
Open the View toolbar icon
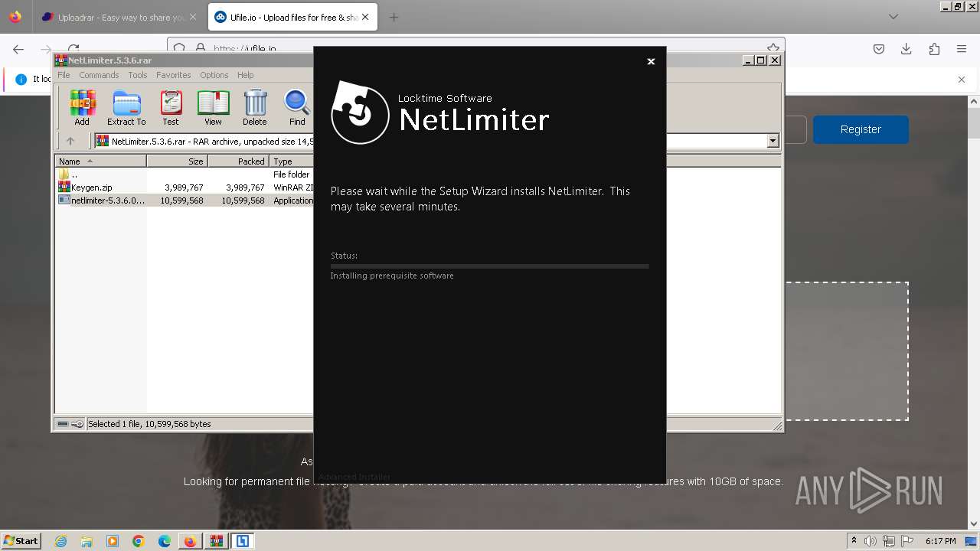click(213, 107)
